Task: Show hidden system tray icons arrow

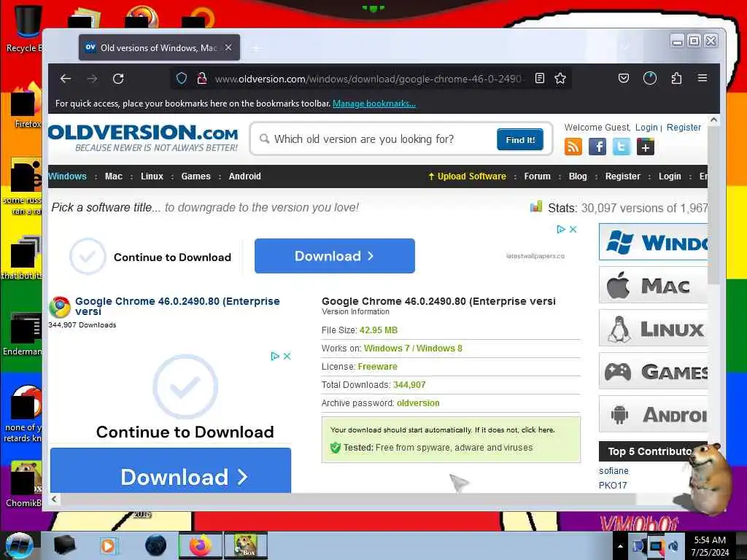Action: click(x=620, y=546)
